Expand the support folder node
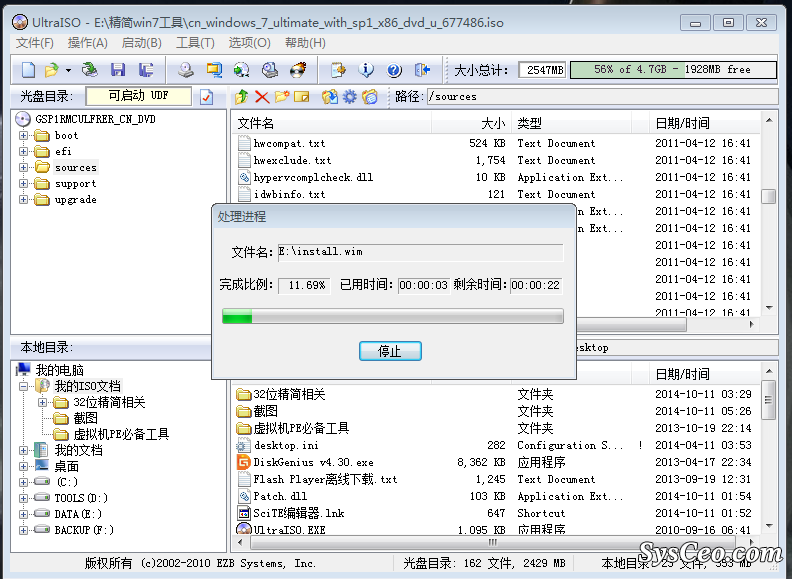792x579 pixels. pyautogui.click(x=23, y=183)
